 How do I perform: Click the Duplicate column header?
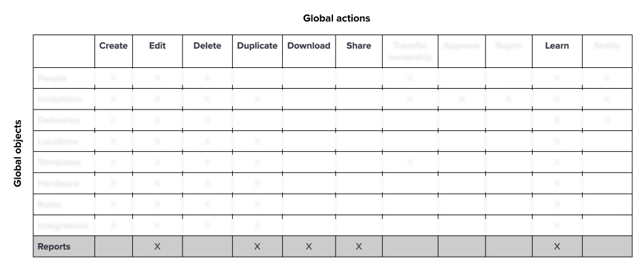257,46
